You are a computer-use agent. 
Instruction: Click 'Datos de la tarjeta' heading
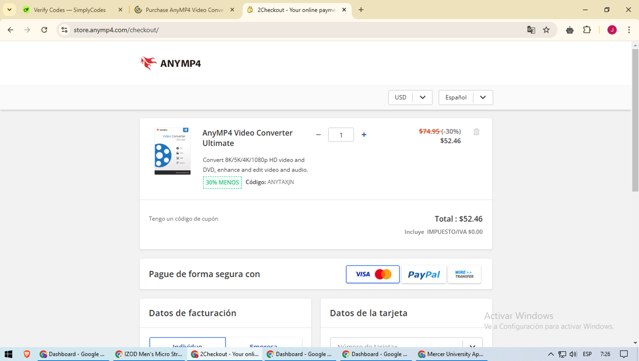pyautogui.click(x=368, y=313)
